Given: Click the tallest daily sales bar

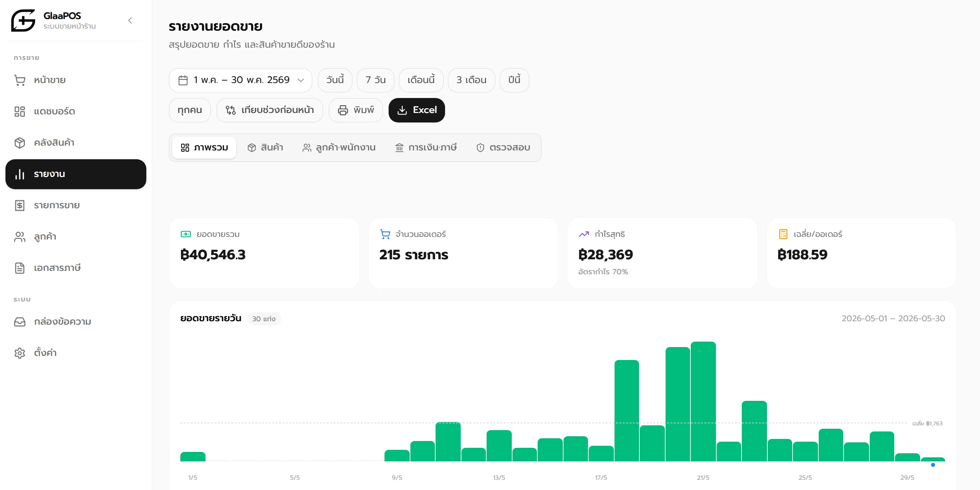Looking at the screenshot, I should 703,402.
